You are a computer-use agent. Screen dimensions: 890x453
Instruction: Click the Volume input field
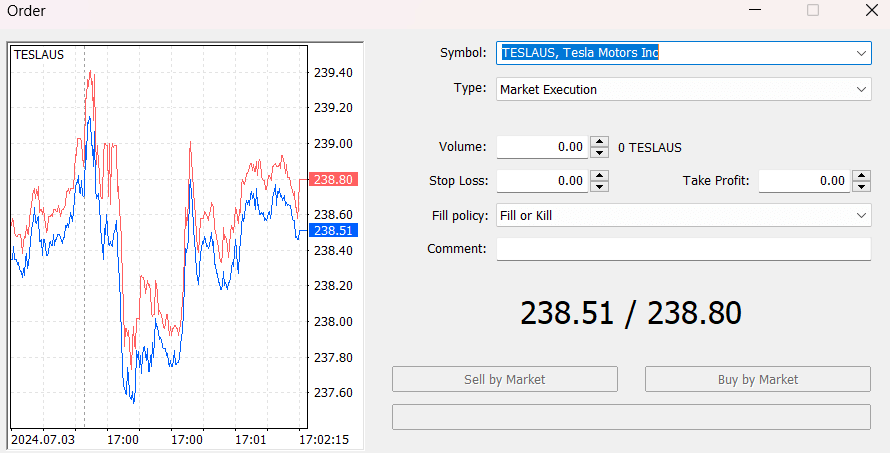tap(542, 147)
